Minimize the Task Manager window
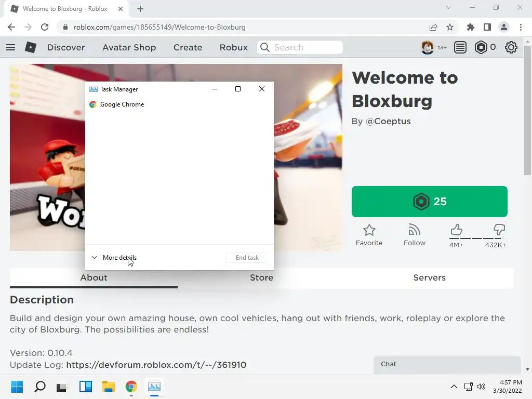This screenshot has width=532, height=399. [x=215, y=89]
